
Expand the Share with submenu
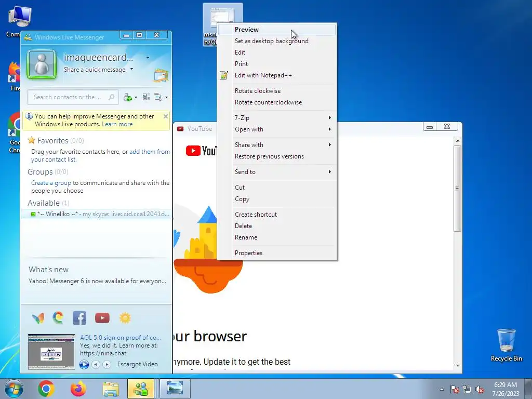[x=277, y=145]
